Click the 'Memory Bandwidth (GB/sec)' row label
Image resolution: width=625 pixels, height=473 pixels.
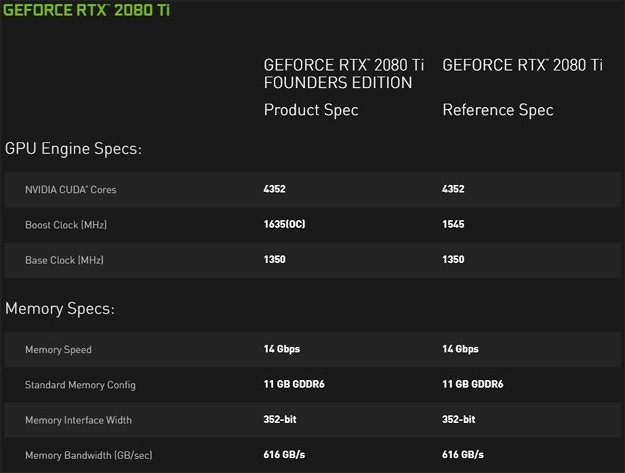coord(88,455)
